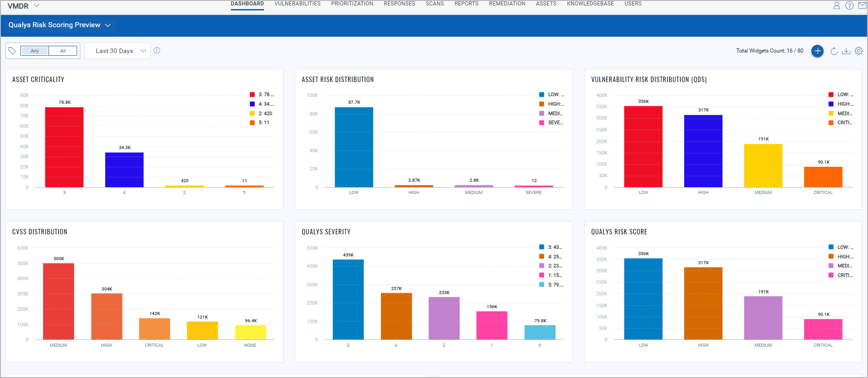Toggle the LOW legend entry in Asset Risk Distribution

tap(551, 95)
